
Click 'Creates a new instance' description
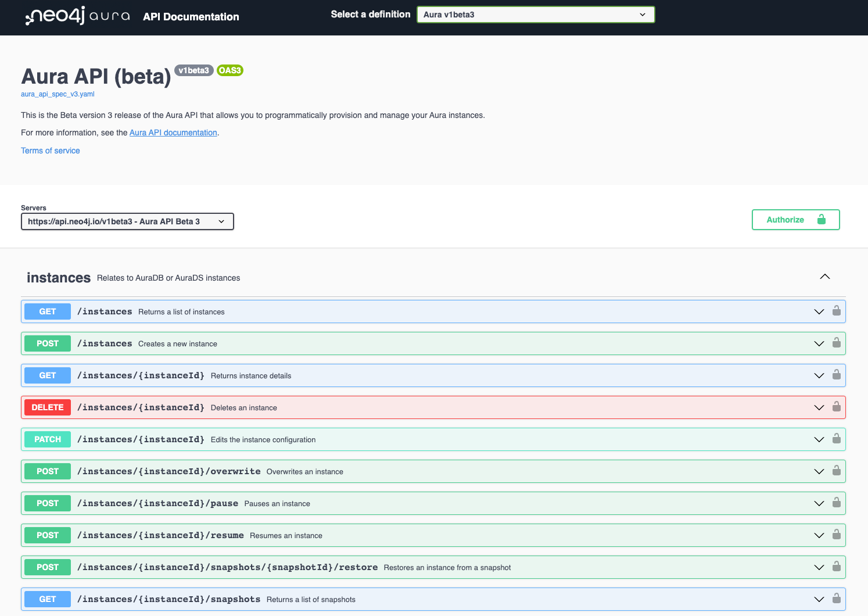[178, 344]
